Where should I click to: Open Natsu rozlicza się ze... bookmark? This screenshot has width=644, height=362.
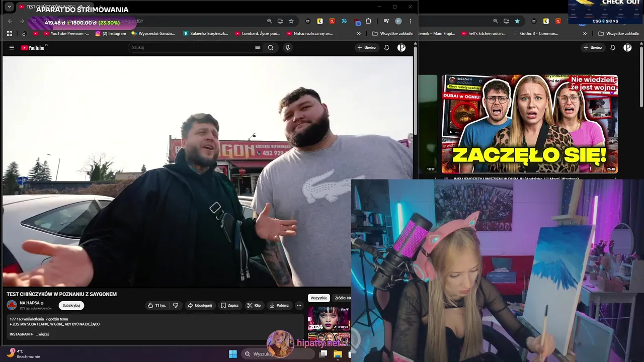coord(309,34)
